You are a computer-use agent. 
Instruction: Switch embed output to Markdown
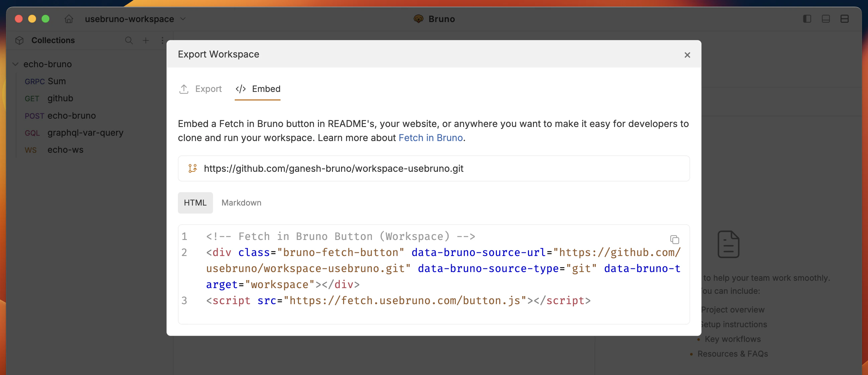tap(241, 203)
